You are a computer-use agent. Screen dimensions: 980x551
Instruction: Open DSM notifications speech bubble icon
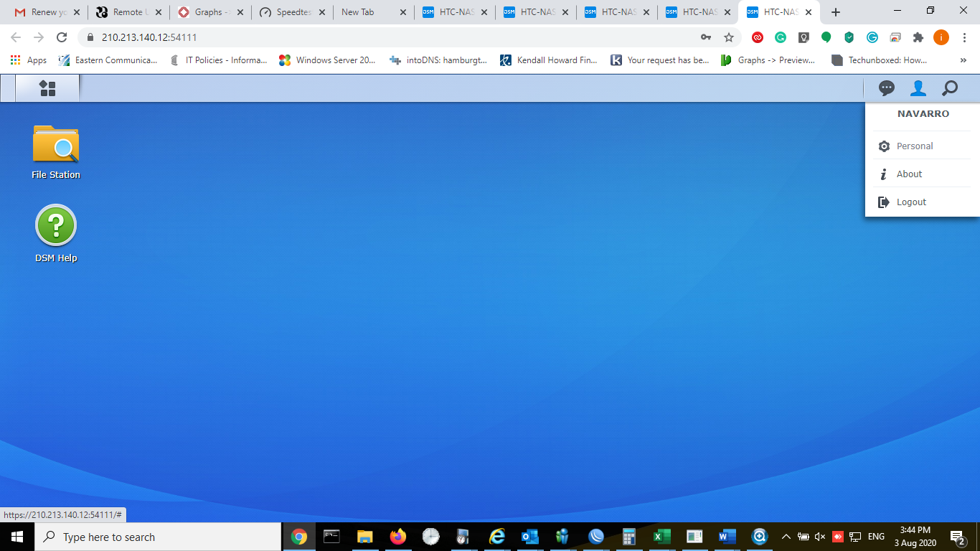click(x=887, y=88)
